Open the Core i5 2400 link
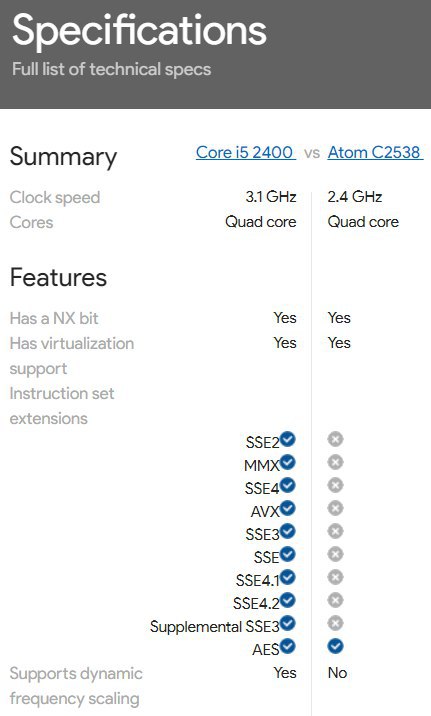The height and width of the screenshot is (716, 431). 246,152
